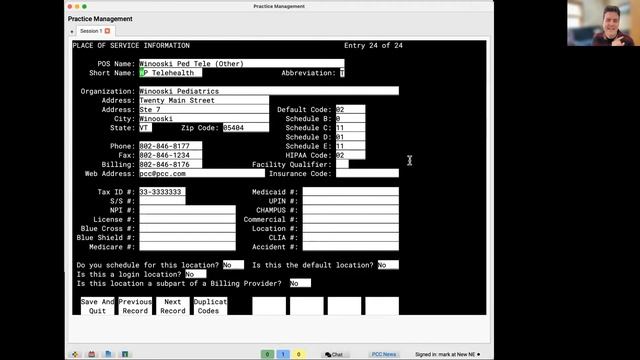The width and height of the screenshot is (640, 360).
Task: Click the Fax field 802-846-1234
Action: 171,155
